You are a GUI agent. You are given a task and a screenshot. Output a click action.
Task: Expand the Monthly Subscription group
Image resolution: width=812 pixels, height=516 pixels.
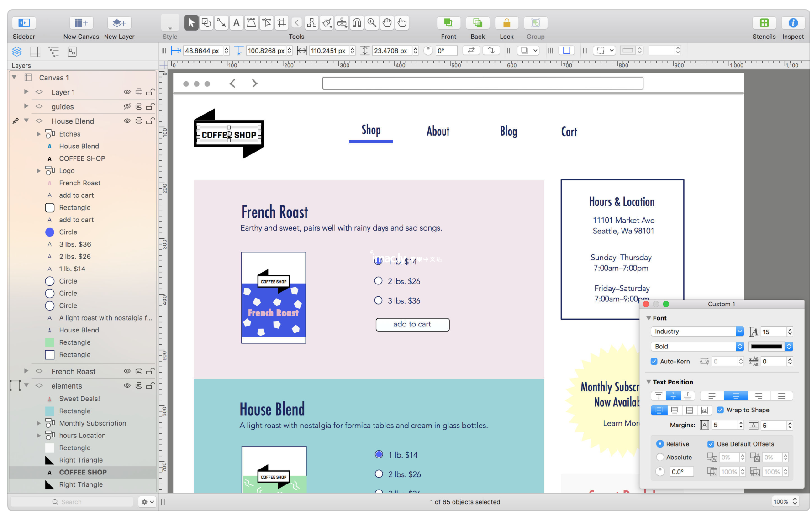coord(38,423)
